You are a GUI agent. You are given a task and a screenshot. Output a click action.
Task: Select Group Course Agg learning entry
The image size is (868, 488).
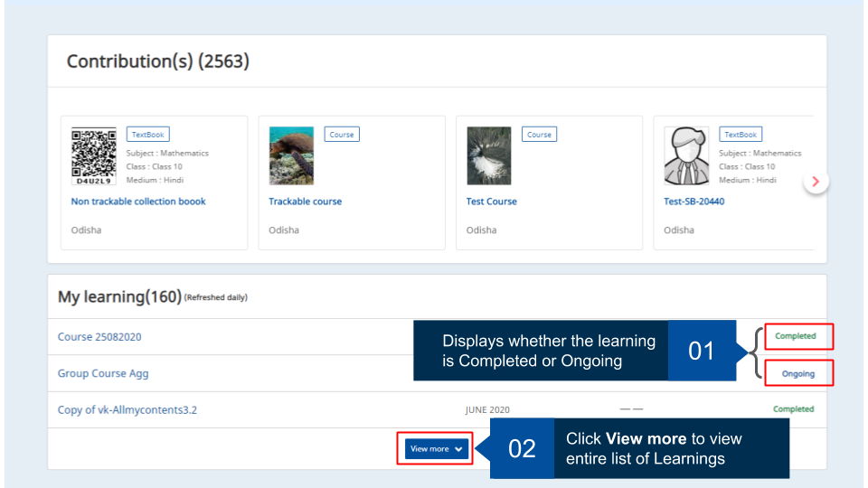(x=103, y=373)
